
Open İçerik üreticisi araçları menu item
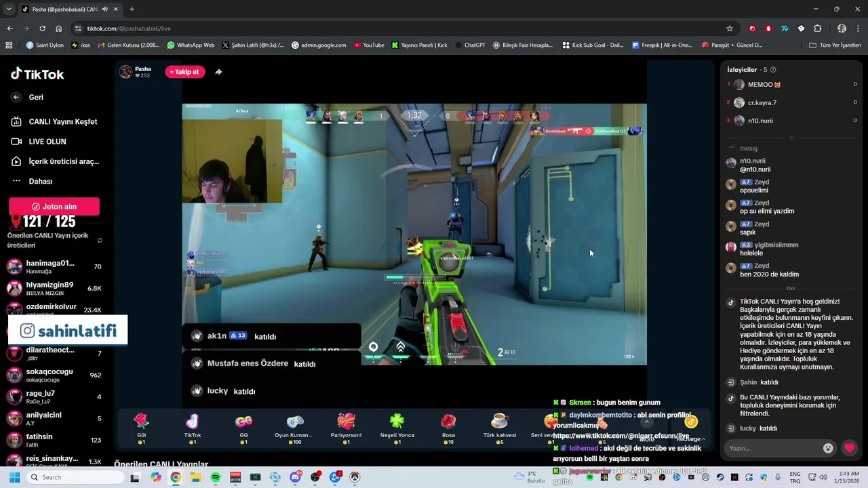point(54,161)
